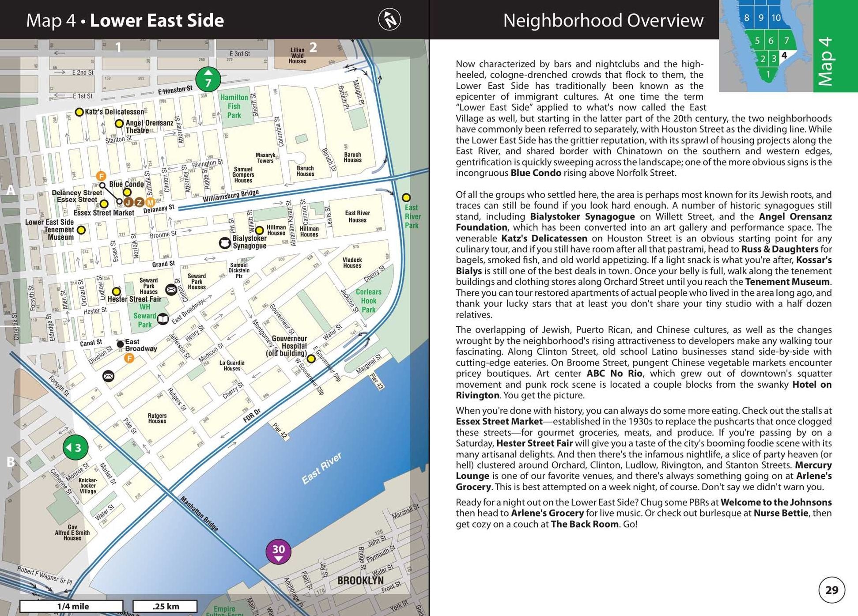Select the black East Broadway station dot

(x=120, y=344)
